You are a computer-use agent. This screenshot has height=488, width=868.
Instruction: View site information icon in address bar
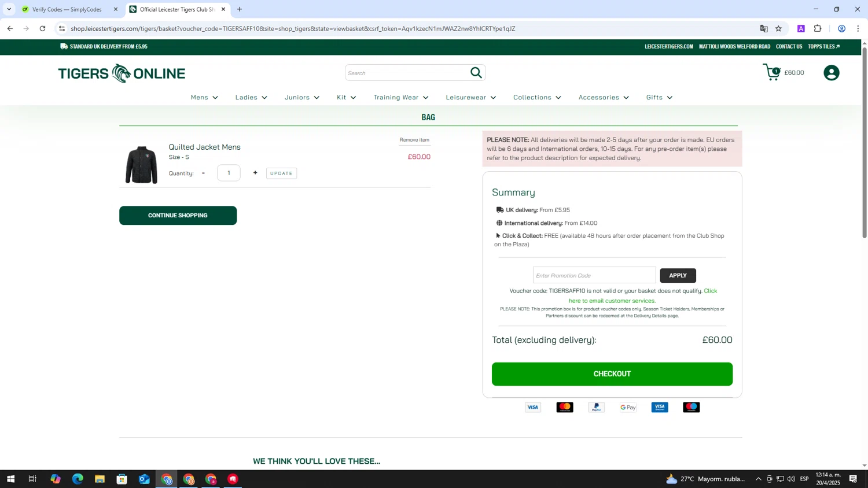(62, 28)
